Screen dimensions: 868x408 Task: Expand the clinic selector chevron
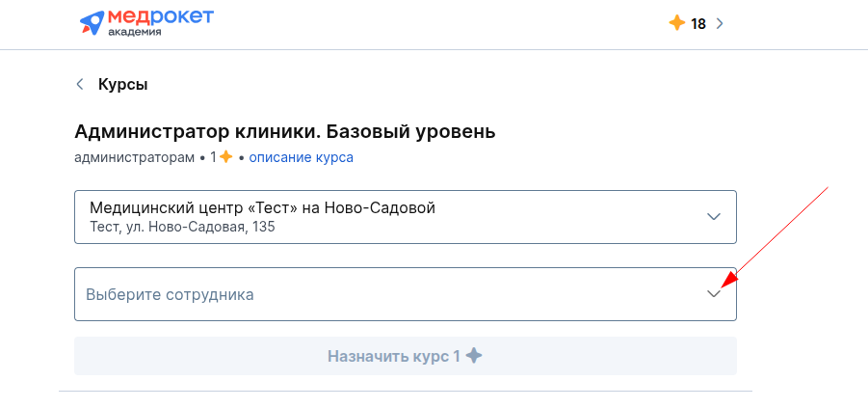pos(714,217)
